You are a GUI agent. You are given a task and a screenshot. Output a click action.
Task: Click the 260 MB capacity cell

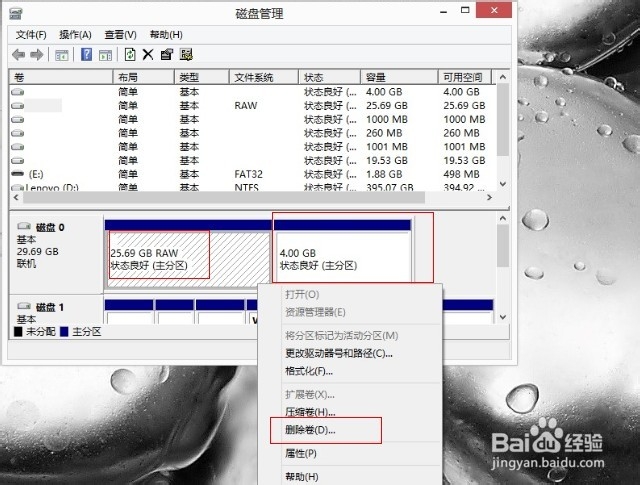tap(384, 133)
